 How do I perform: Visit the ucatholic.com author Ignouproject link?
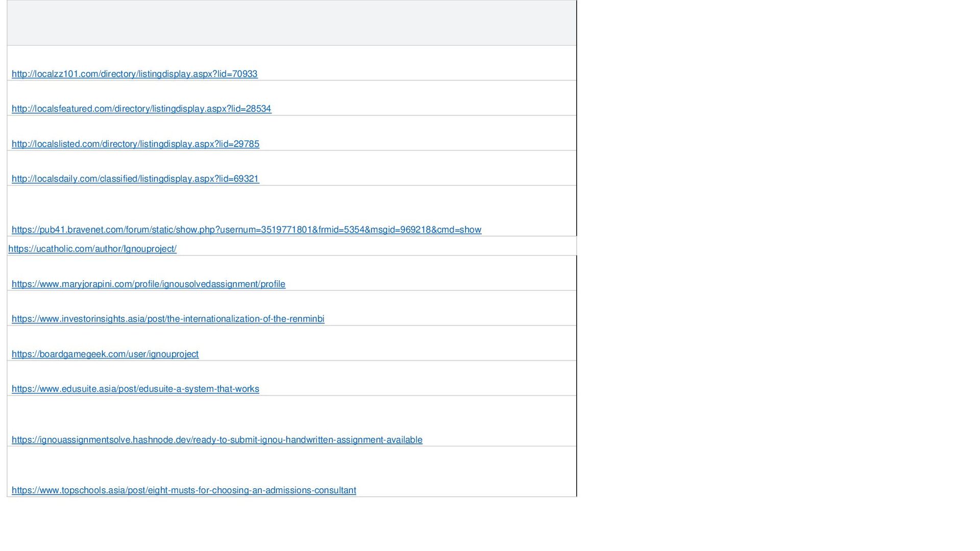92,249
